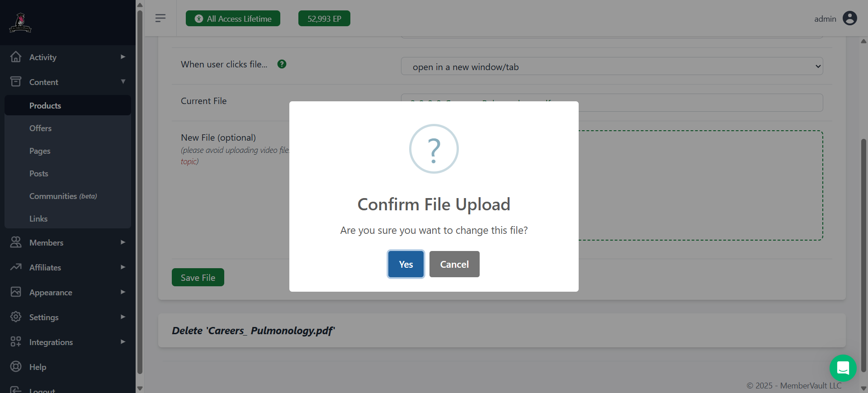Open the green chat support bubble

tap(843, 368)
